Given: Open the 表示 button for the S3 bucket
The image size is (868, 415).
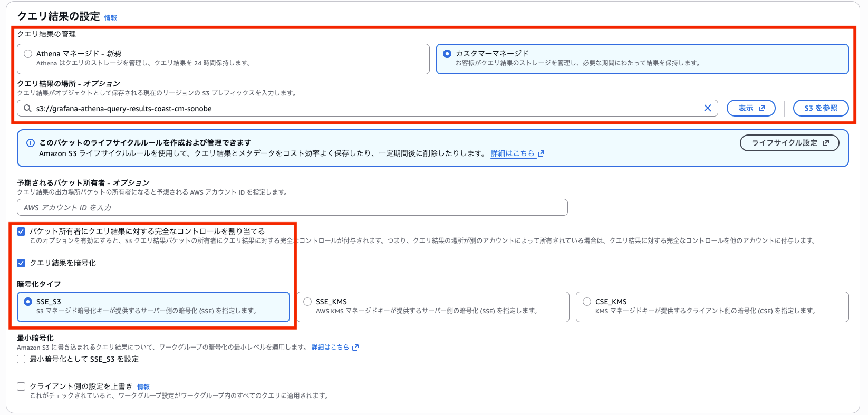Looking at the screenshot, I should (x=751, y=108).
